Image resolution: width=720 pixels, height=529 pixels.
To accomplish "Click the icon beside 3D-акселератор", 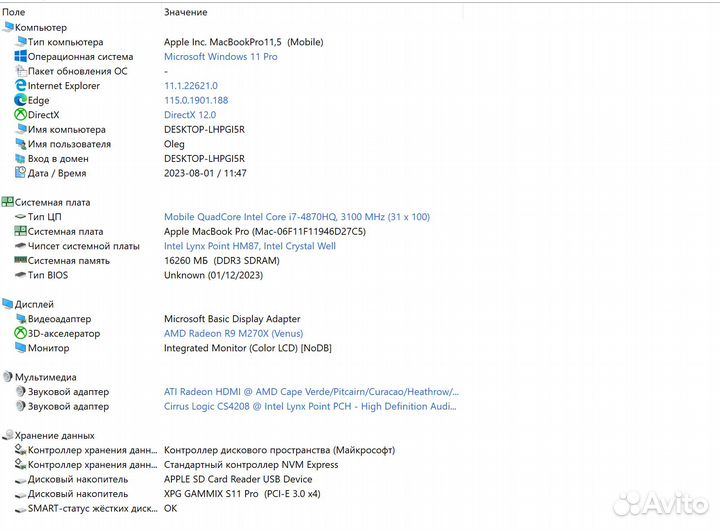I will pos(20,333).
